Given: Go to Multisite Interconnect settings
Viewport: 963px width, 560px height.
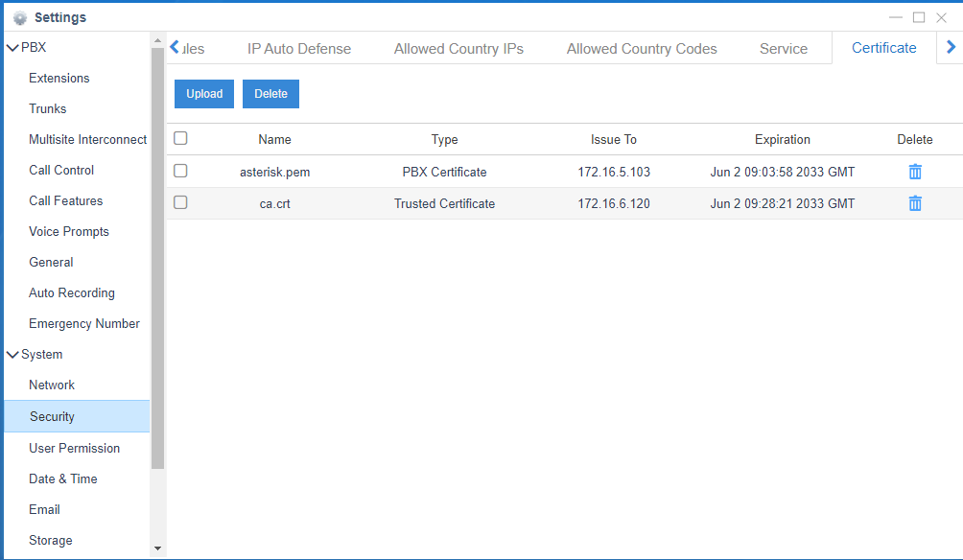Looking at the screenshot, I should pyautogui.click(x=88, y=139).
